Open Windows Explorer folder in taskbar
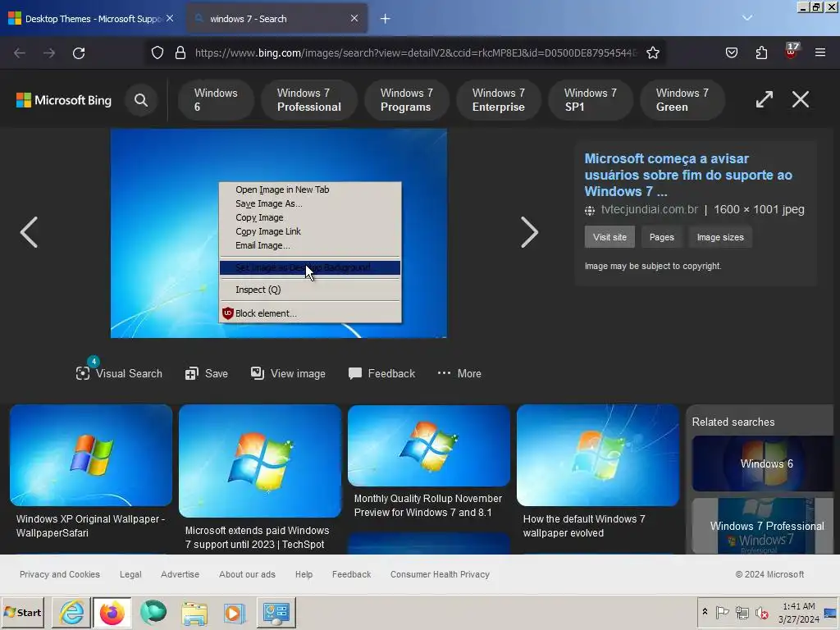 [194, 612]
